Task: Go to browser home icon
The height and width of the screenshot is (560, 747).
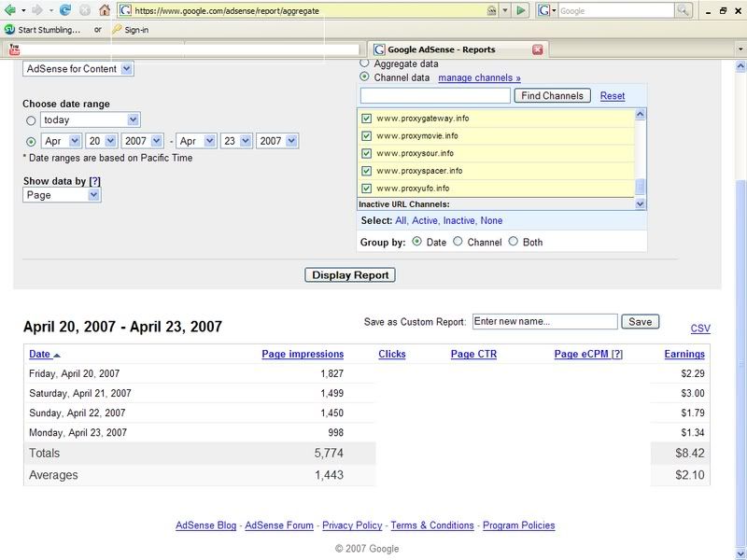Action: pos(105,10)
